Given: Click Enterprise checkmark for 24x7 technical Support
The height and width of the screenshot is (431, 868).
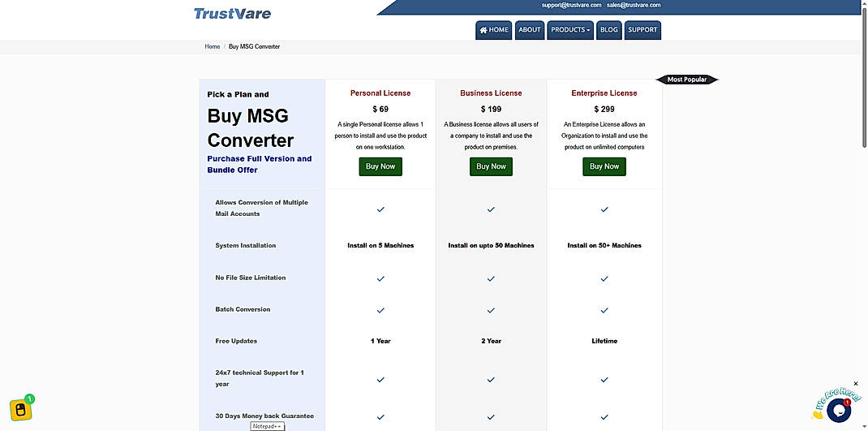Looking at the screenshot, I should (604, 380).
